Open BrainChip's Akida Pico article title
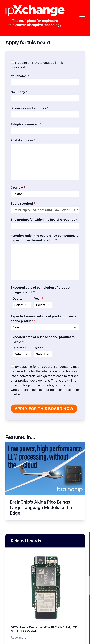 41,507
